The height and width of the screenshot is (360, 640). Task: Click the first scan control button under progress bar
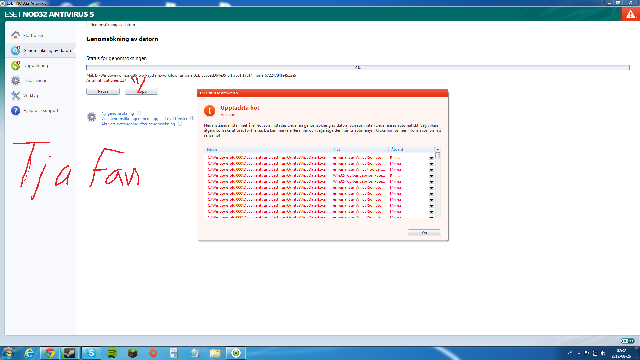pos(103,91)
